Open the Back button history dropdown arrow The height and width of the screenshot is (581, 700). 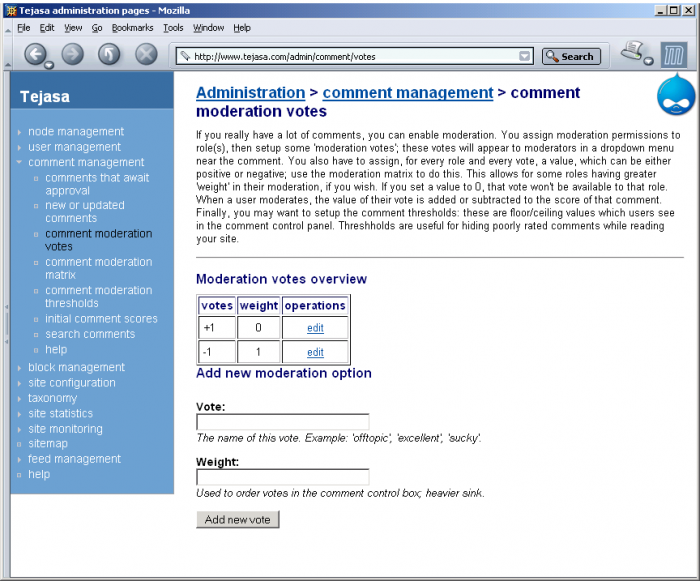(x=49, y=65)
